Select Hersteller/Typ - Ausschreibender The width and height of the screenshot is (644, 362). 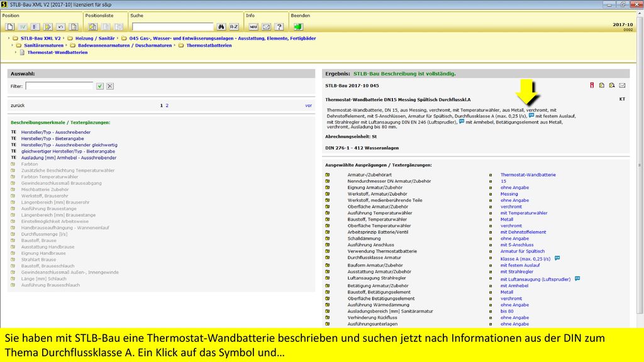(x=56, y=132)
